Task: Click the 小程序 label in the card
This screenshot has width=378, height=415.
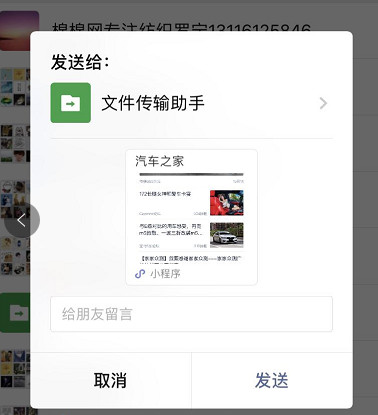Action: click(x=165, y=274)
